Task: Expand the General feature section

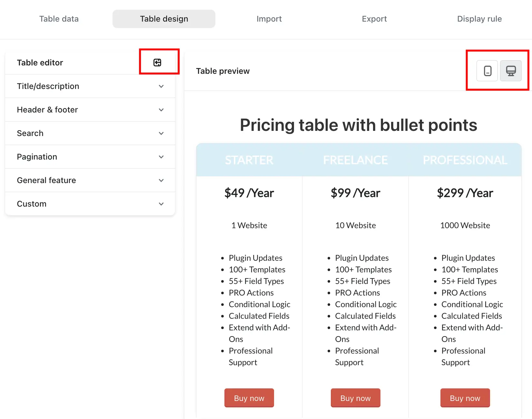Action: 90,180
